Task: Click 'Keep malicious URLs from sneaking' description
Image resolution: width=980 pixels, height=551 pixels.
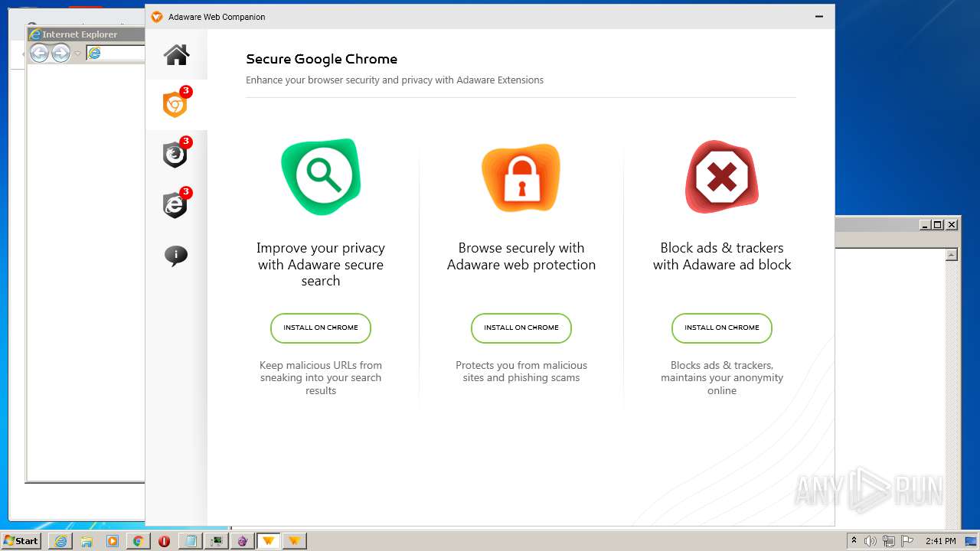Action: (321, 378)
